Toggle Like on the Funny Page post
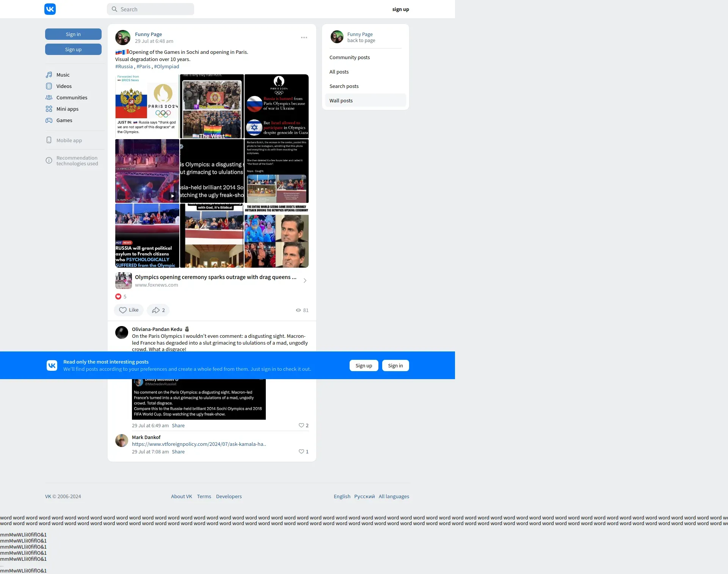This screenshot has width=728, height=574. pos(129,310)
